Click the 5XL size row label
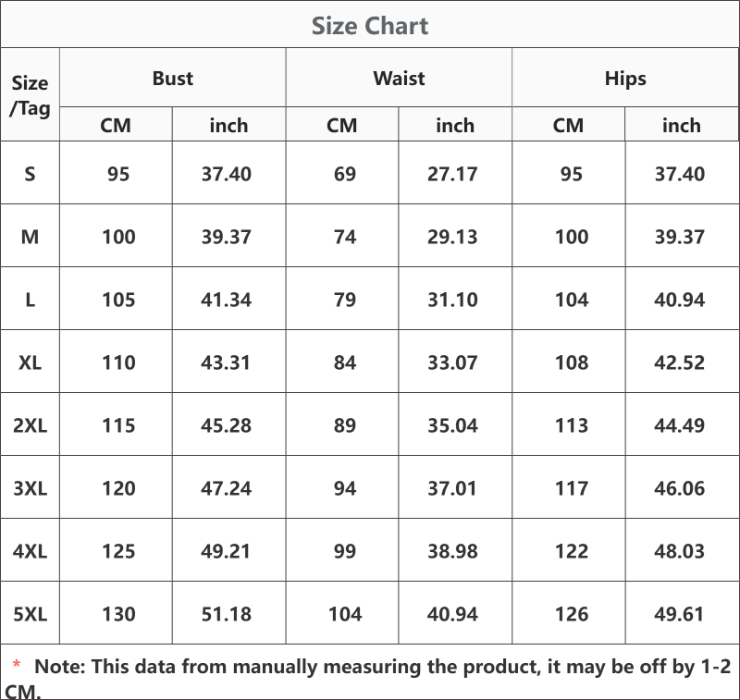 pos(30,614)
